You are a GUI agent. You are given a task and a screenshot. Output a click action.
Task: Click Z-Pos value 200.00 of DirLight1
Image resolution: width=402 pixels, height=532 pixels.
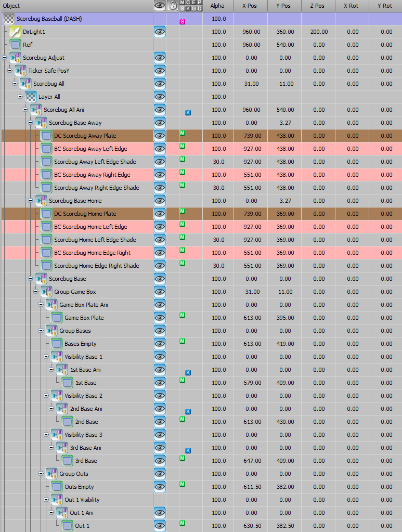tap(319, 32)
